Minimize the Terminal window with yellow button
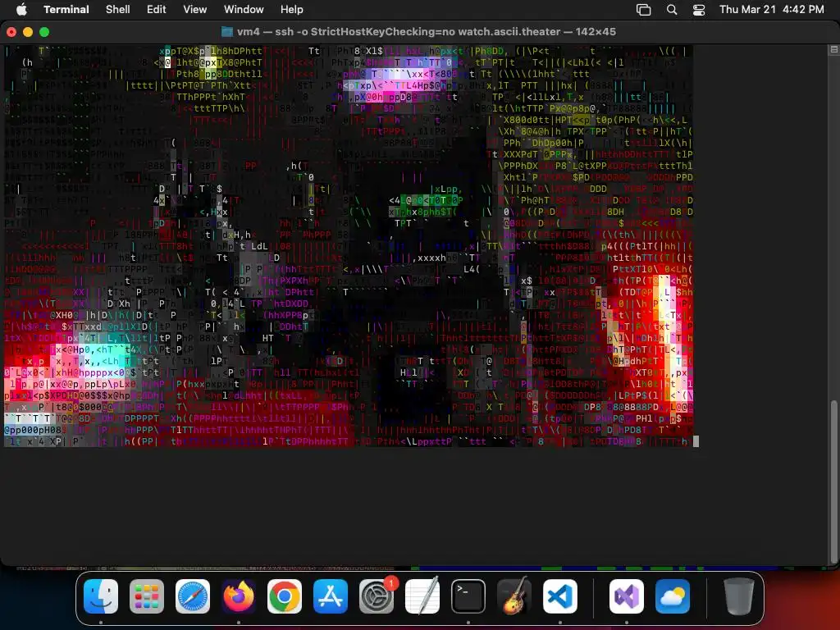Screen dimensions: 840x630 coord(28,32)
